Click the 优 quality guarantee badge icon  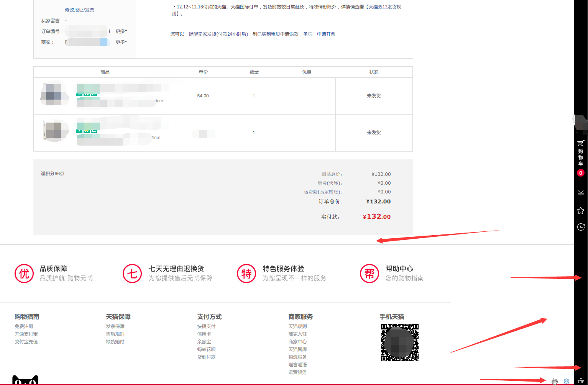[24, 274]
